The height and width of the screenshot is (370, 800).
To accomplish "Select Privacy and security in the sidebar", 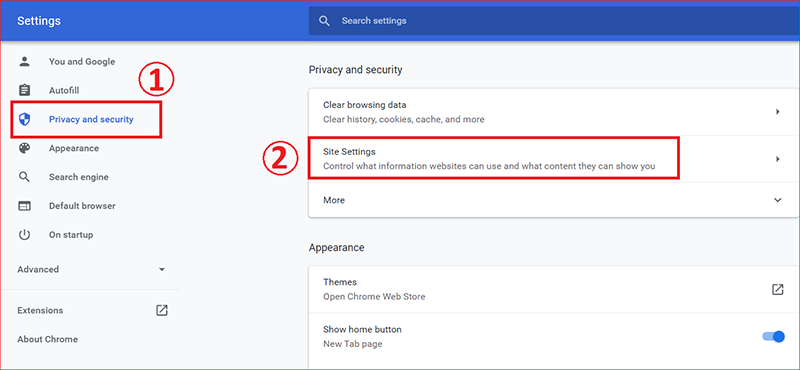I will [x=91, y=119].
